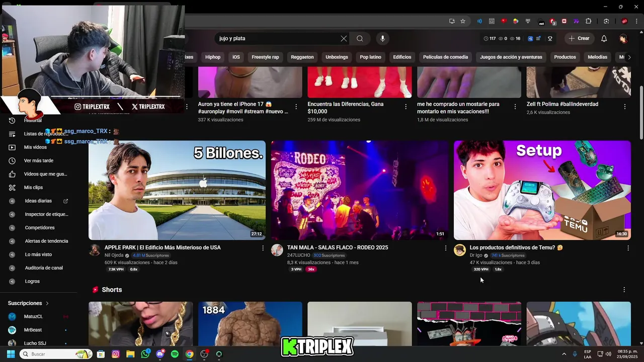Start voice search with the microphone icon
Viewport: 644px width, 362px height.
tap(382, 39)
